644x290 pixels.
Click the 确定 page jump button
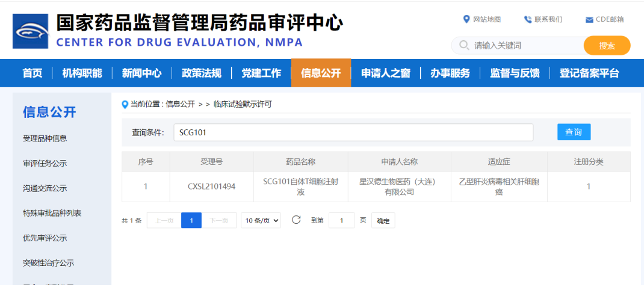coord(383,221)
